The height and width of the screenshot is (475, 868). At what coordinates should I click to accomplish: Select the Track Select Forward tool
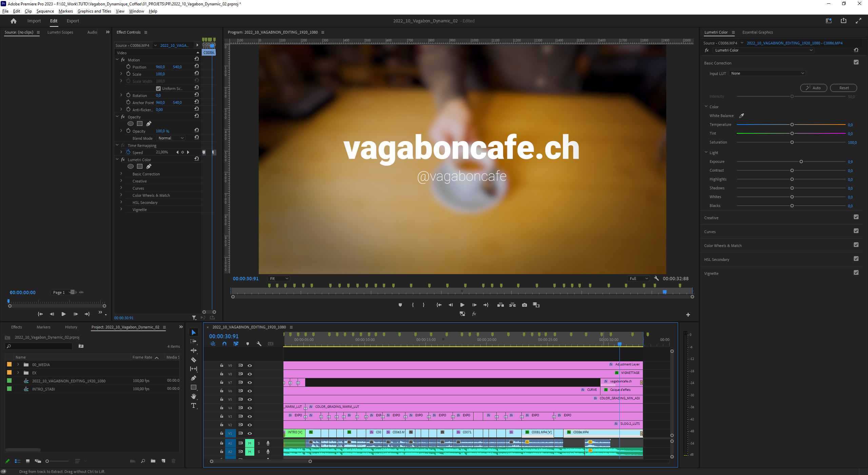(x=194, y=341)
